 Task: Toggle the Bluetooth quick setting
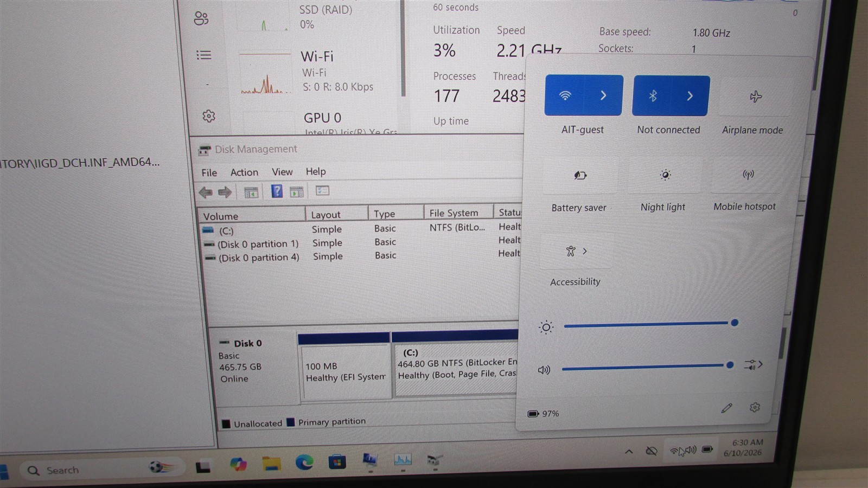click(x=653, y=96)
